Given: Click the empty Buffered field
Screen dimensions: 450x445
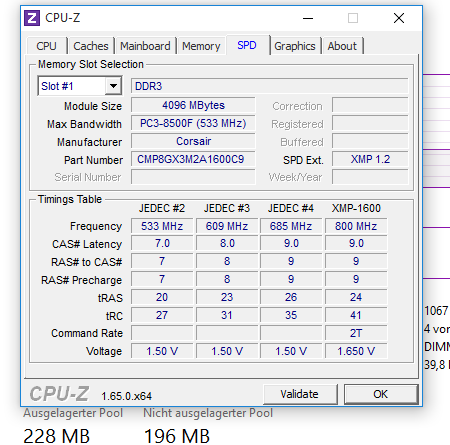Looking at the screenshot, I should click(370, 141).
